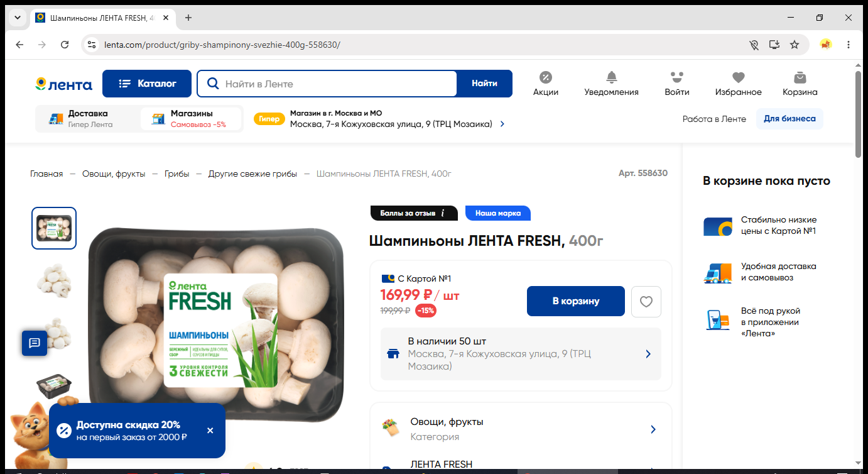
Task: Expand В наличии 50 шт availability row
Action: click(521, 354)
